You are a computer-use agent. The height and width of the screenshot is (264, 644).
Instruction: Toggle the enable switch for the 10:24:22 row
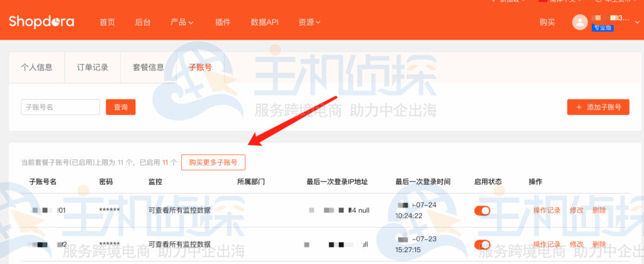click(482, 211)
